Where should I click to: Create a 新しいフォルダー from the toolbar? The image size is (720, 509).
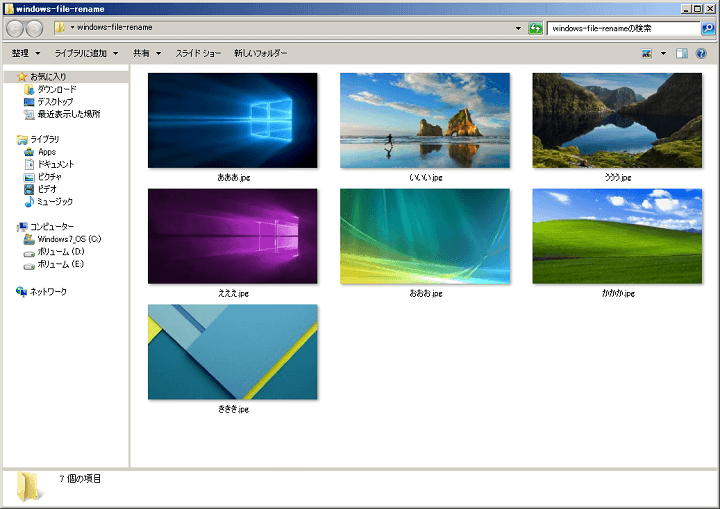pyautogui.click(x=260, y=53)
